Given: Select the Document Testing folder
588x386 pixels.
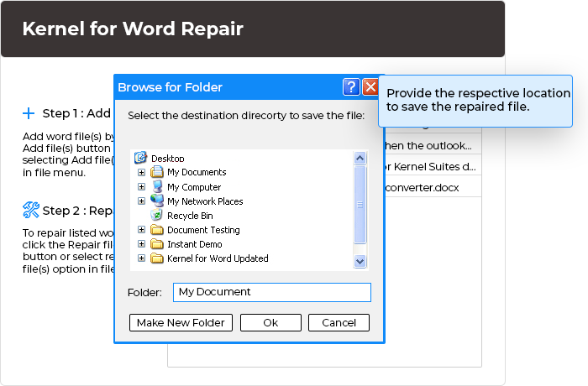Looking at the screenshot, I should (203, 230).
